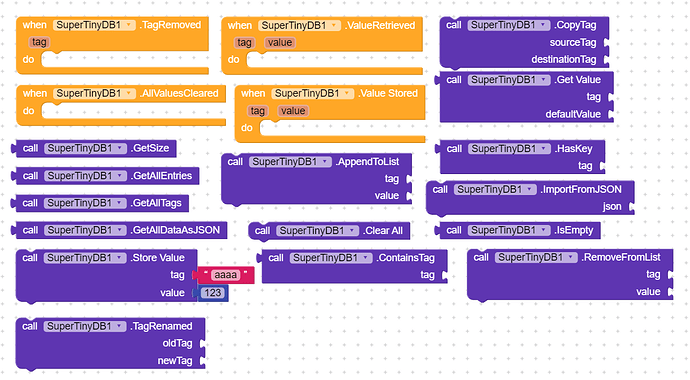Screen dimensions: 690x380
Task: Select the value parameter in Value Stored event
Action: (293, 111)
